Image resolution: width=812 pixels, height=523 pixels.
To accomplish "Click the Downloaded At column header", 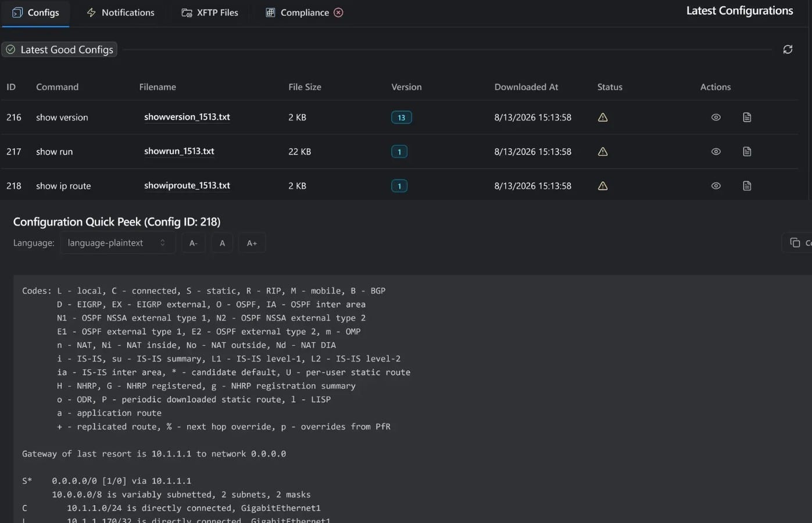I will (526, 87).
